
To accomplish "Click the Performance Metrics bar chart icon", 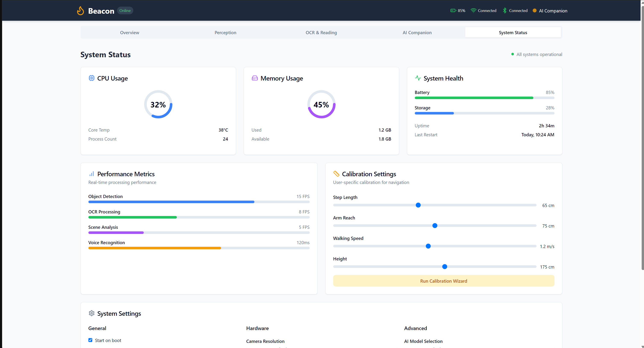I will coord(91,174).
